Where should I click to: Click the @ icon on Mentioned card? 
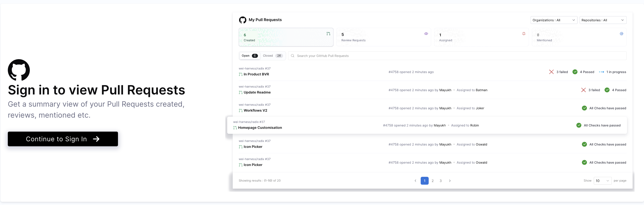621,34
